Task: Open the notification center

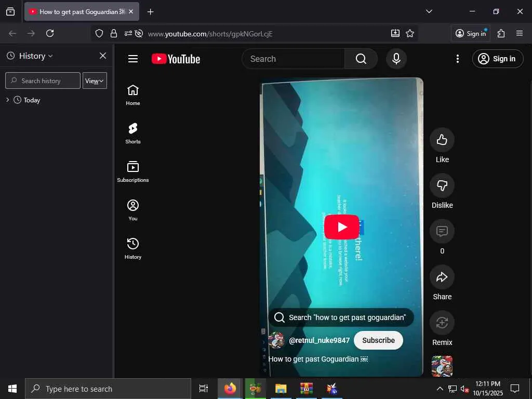Action: pyautogui.click(x=515, y=389)
